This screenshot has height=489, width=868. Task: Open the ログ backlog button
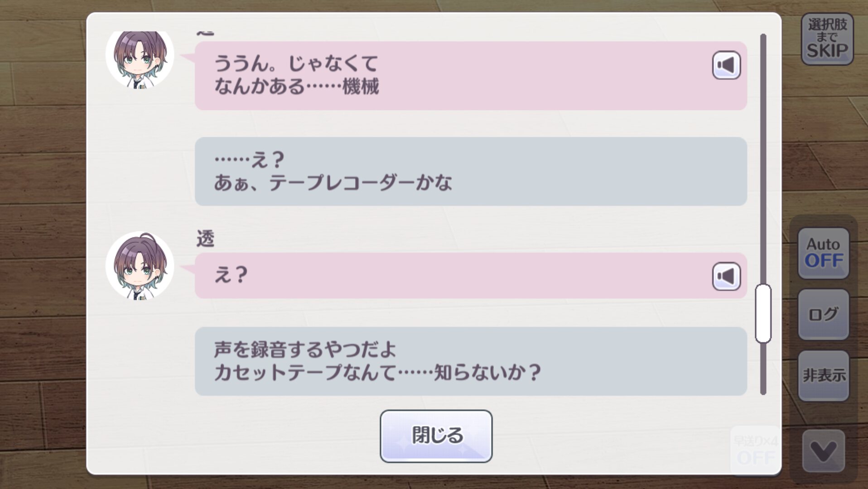(823, 314)
